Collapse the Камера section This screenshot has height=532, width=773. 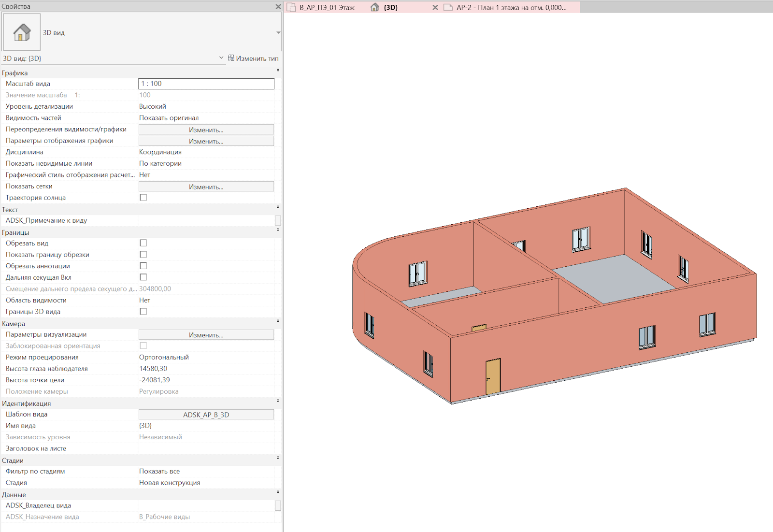(278, 321)
